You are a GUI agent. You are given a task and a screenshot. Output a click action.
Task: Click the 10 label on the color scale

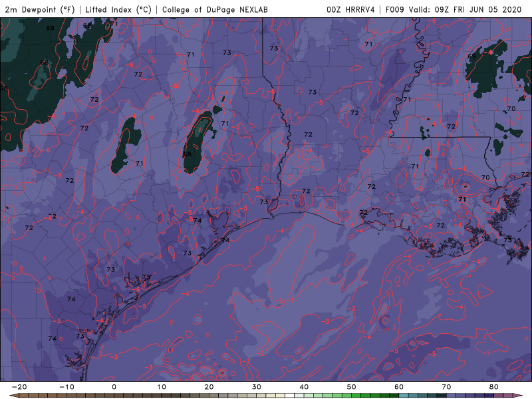[x=162, y=387]
